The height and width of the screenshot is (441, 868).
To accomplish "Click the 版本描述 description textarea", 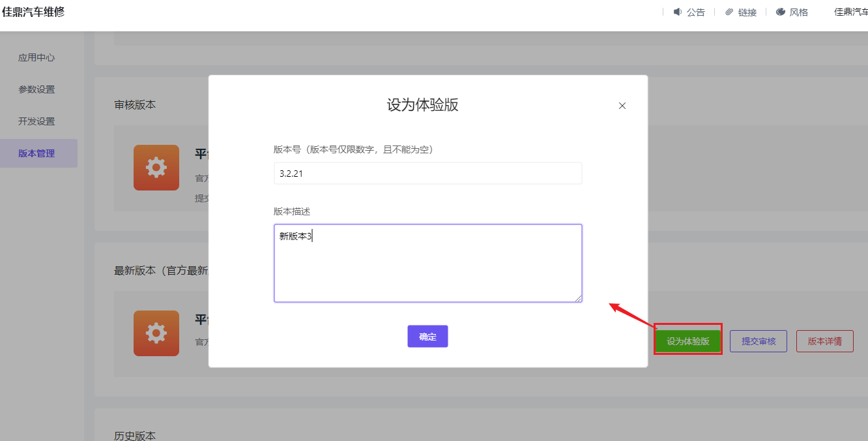I will 427,263.
